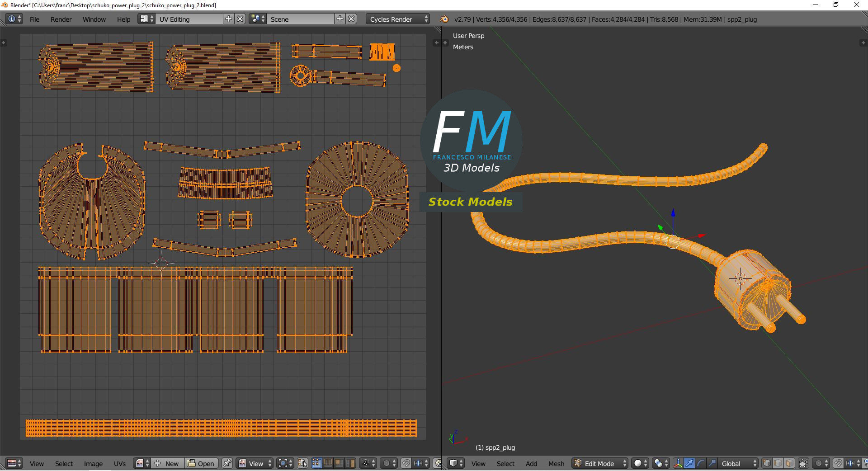Select mesh edge select mode

pyautogui.click(x=778, y=463)
